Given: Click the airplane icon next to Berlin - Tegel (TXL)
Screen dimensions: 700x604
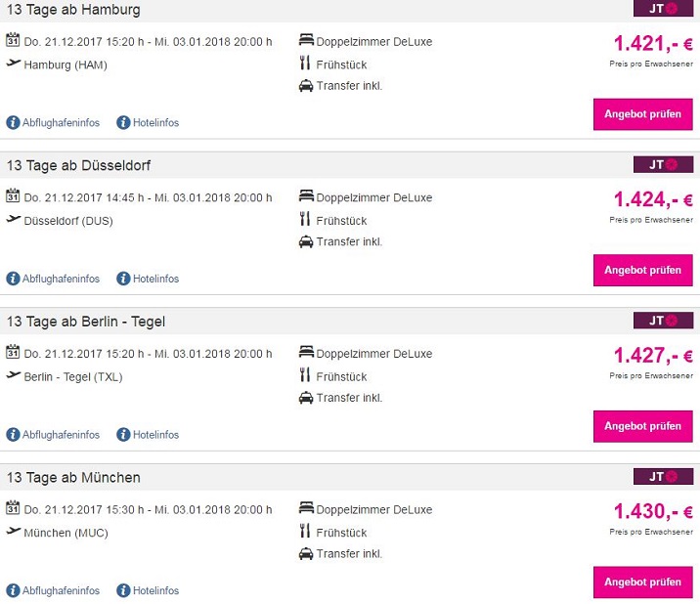Looking at the screenshot, I should [14, 375].
